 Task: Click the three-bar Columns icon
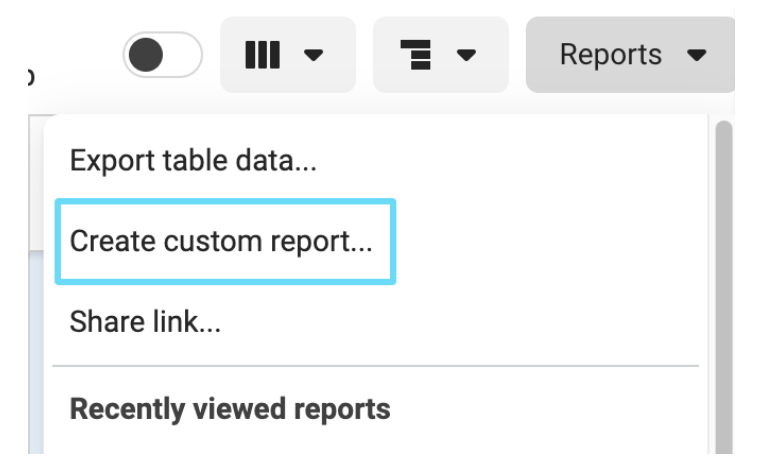(262, 55)
